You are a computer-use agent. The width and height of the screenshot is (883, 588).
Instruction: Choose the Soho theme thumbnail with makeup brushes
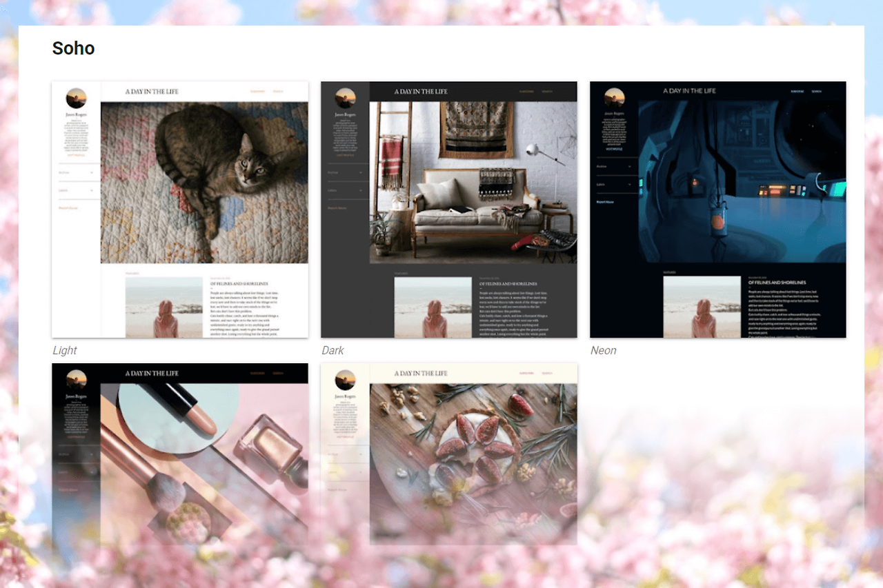tap(180, 454)
